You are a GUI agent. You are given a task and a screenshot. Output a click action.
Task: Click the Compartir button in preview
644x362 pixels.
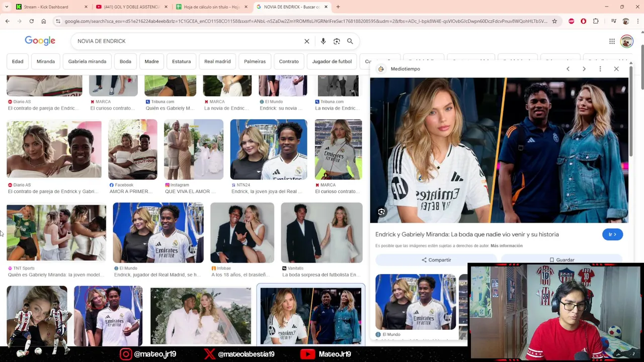coord(436,260)
